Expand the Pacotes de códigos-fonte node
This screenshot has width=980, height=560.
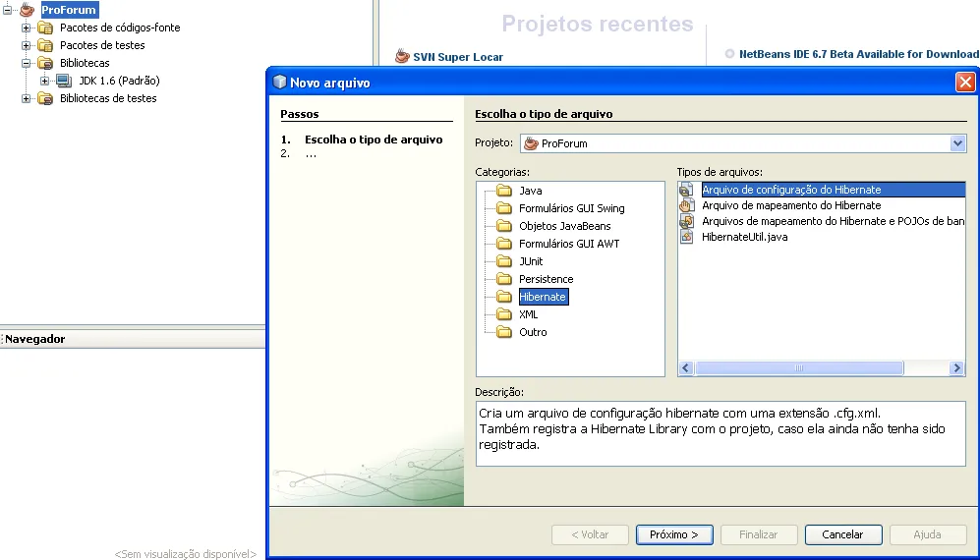pos(26,28)
